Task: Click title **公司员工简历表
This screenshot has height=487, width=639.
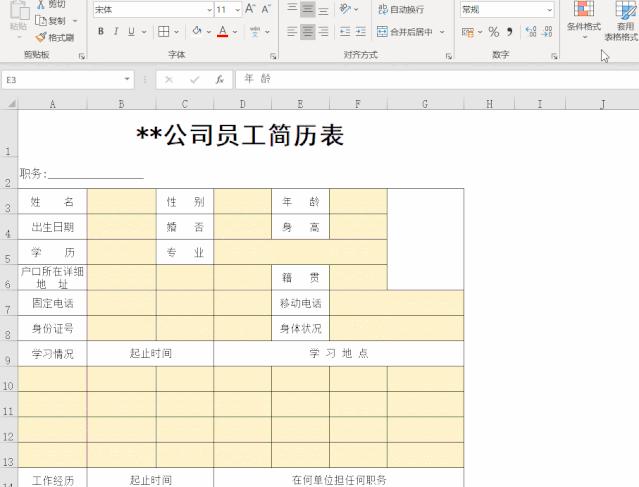Action: click(240, 135)
